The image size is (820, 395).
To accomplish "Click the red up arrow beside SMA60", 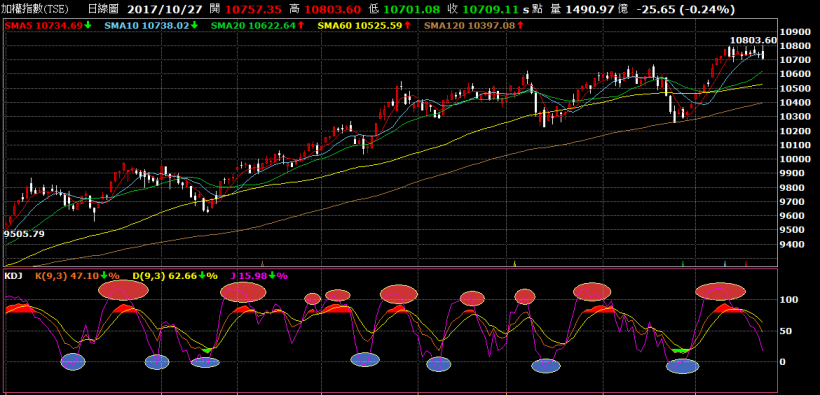I will [407, 25].
